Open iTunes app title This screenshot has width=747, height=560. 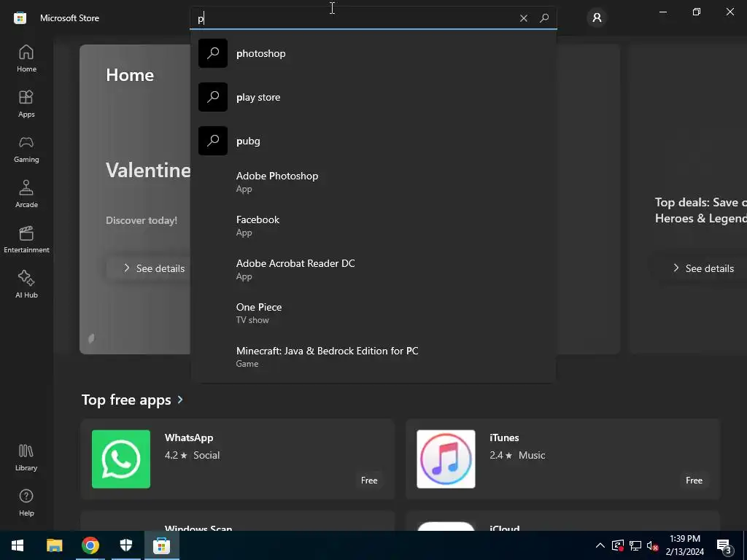coord(504,437)
